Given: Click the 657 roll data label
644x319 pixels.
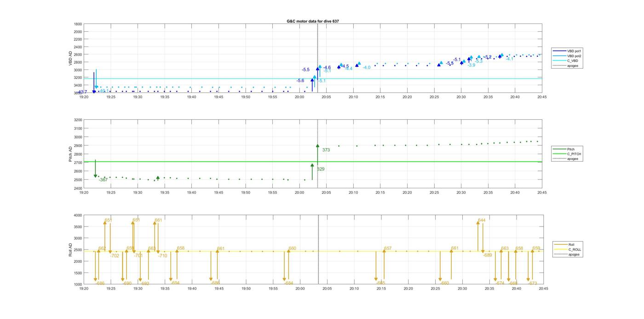Looking at the screenshot, I should pyautogui.click(x=388, y=249).
